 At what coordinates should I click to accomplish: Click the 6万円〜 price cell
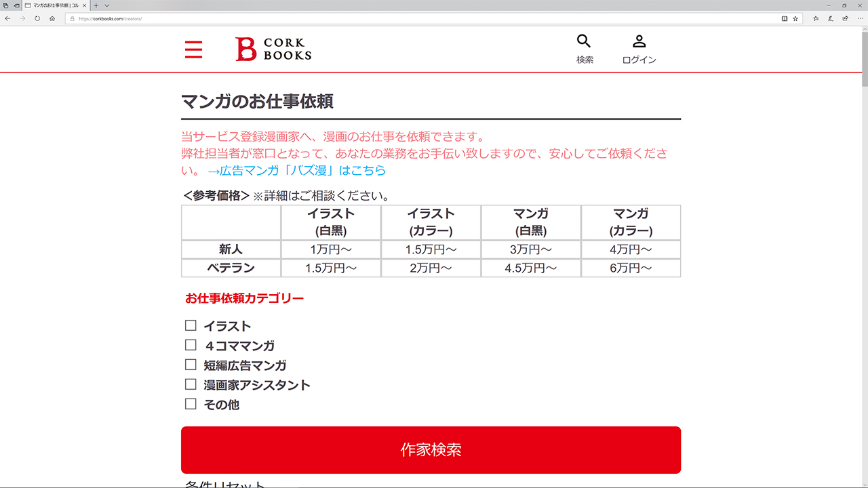[x=631, y=268]
